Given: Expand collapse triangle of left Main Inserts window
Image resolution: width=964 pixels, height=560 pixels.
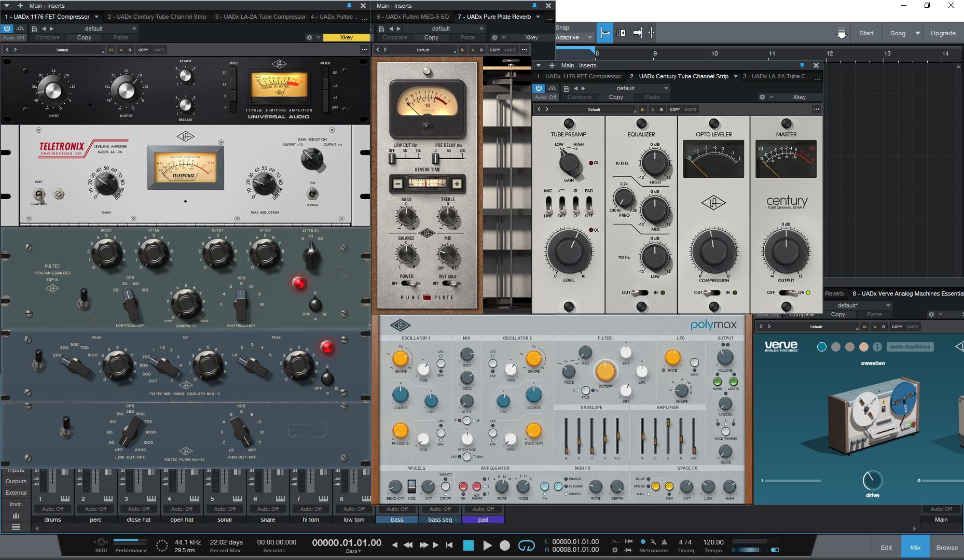Looking at the screenshot, I should coord(8,6).
